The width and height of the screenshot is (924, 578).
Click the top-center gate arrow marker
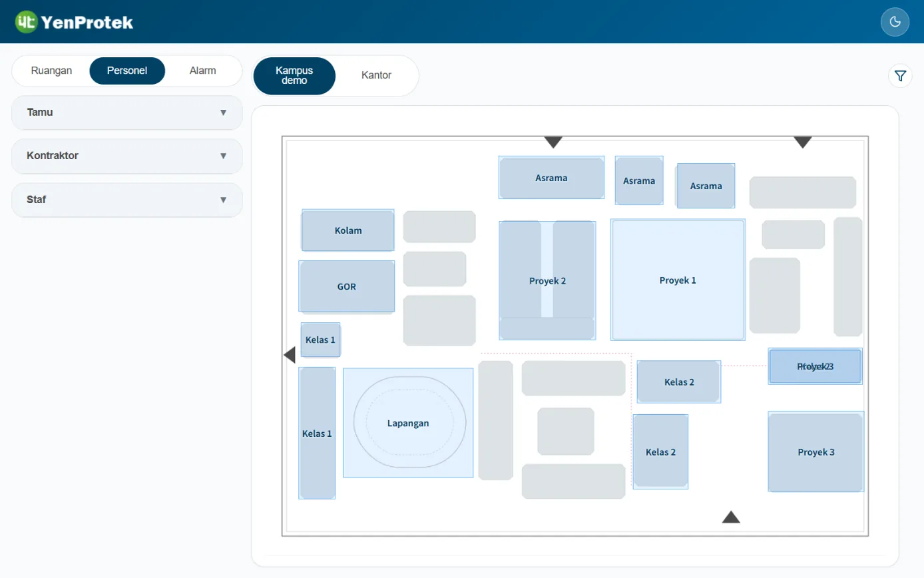[553, 142]
